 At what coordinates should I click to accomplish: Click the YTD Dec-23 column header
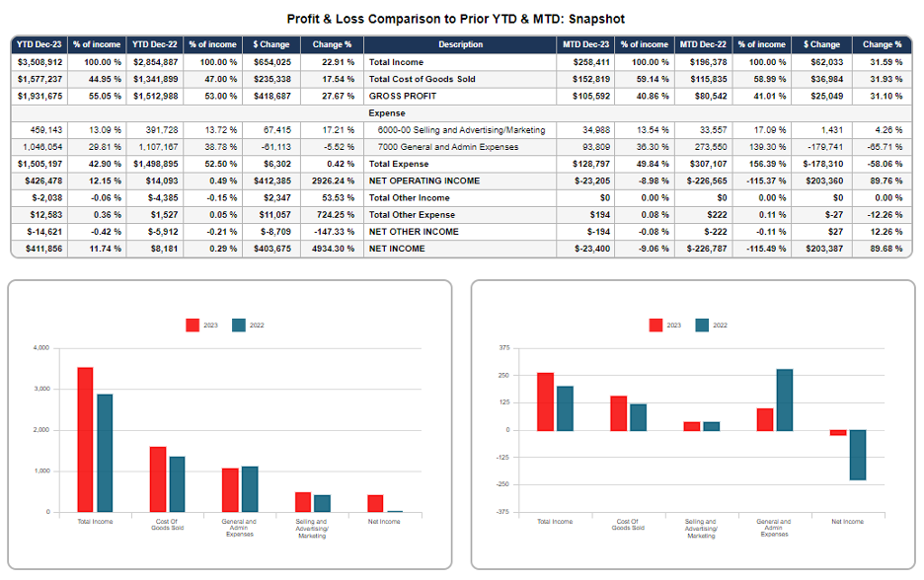tap(39, 44)
